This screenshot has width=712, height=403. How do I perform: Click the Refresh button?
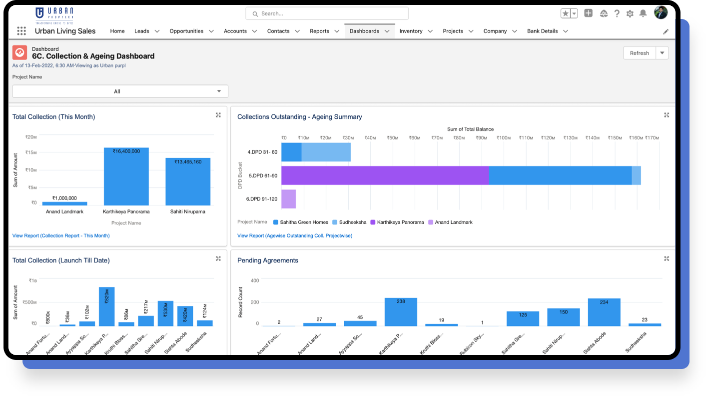(639, 53)
